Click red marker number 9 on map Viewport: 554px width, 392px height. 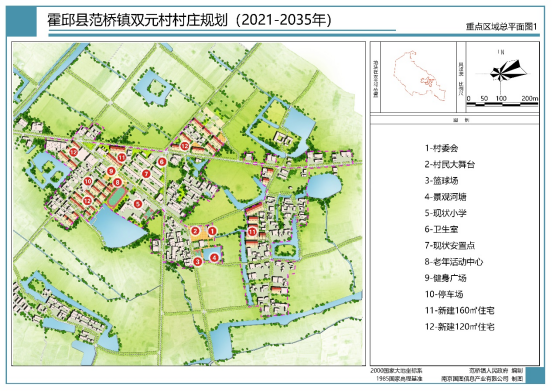pos(111,171)
